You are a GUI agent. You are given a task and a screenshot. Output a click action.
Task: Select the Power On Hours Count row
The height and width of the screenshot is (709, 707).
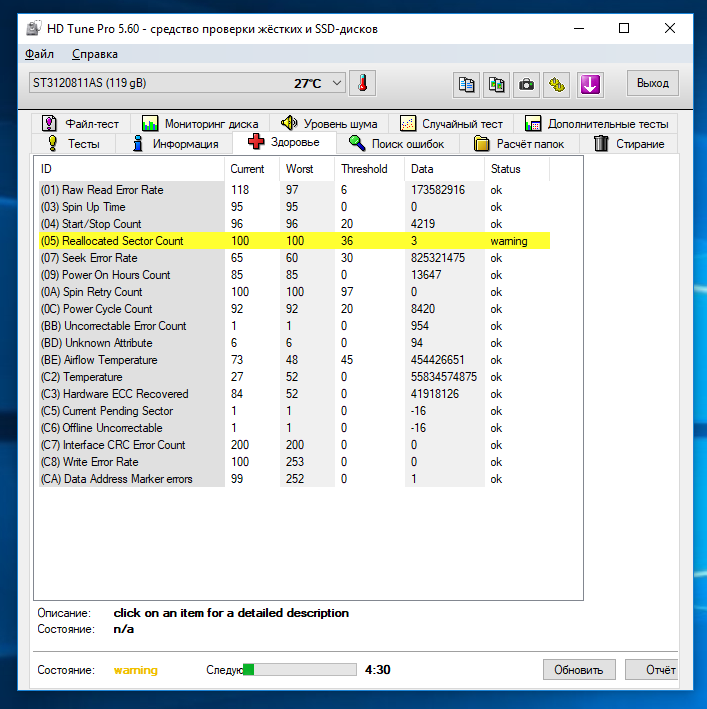pyautogui.click(x=294, y=275)
